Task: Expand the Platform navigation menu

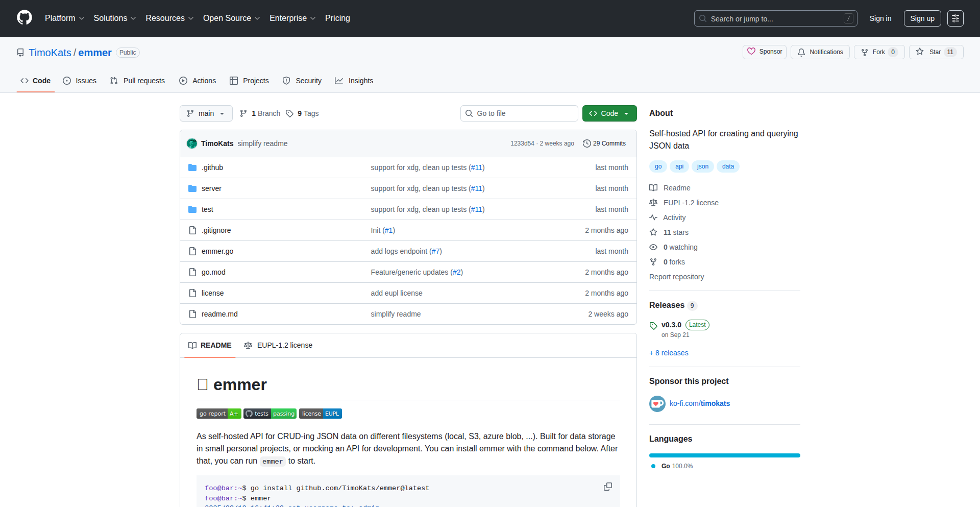Action: tap(64, 18)
